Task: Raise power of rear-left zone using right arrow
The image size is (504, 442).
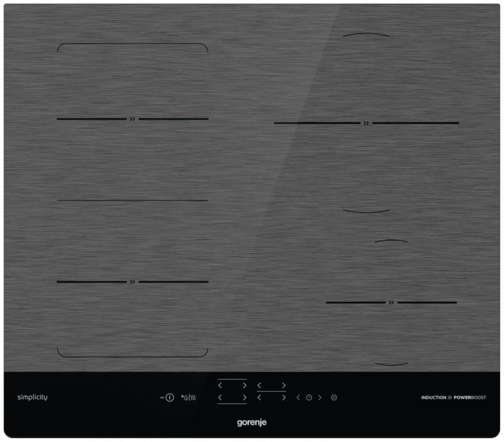Action: [x=244, y=385]
